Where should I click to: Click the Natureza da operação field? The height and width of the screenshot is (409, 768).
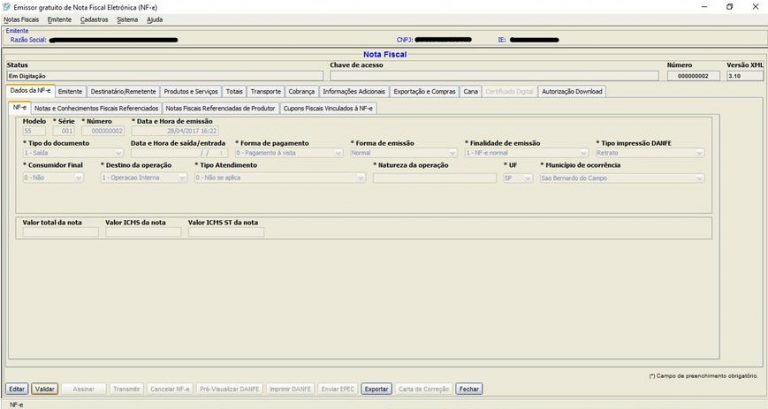pos(434,178)
